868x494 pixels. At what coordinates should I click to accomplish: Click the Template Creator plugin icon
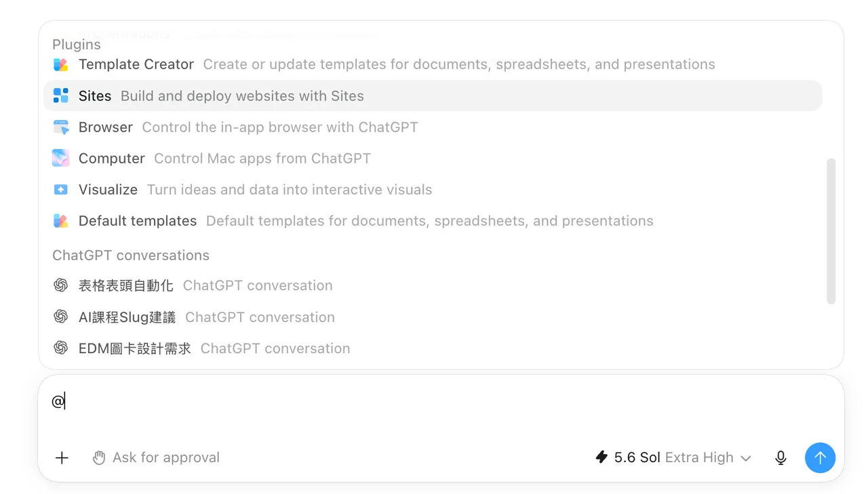(61, 64)
